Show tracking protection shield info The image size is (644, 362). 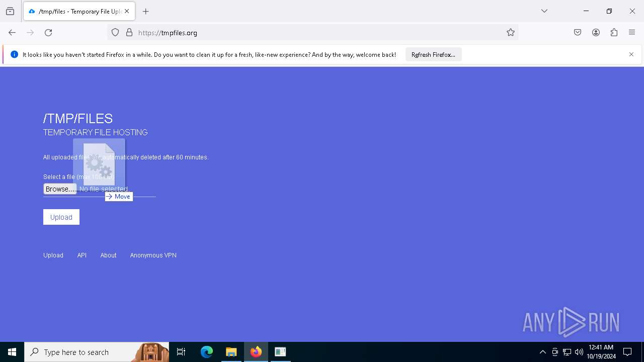click(115, 33)
